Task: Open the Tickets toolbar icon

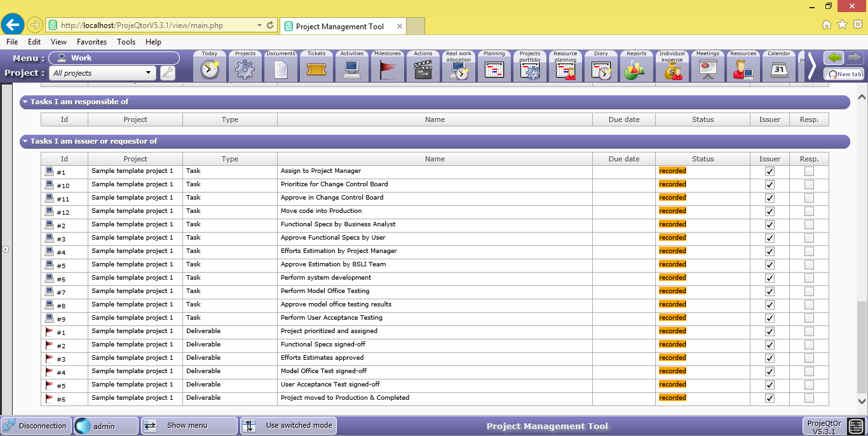Action: (316, 69)
